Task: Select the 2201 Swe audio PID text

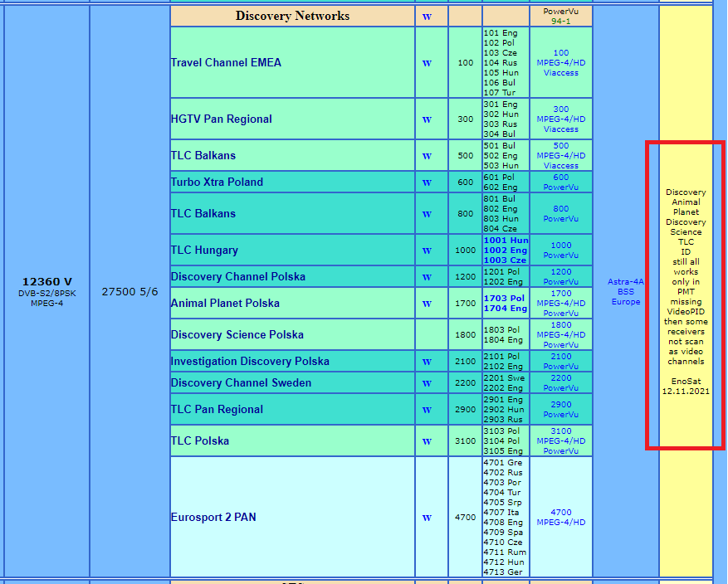Action: (504, 377)
